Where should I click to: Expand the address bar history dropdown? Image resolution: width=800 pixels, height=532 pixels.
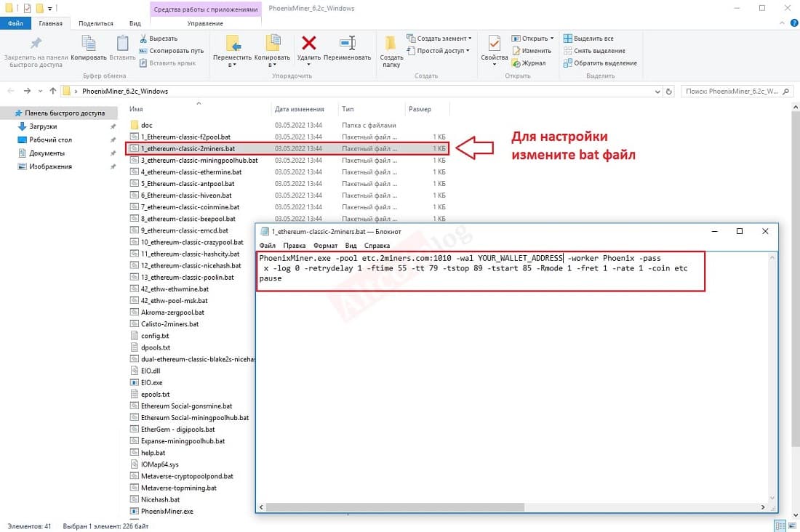[657, 92]
